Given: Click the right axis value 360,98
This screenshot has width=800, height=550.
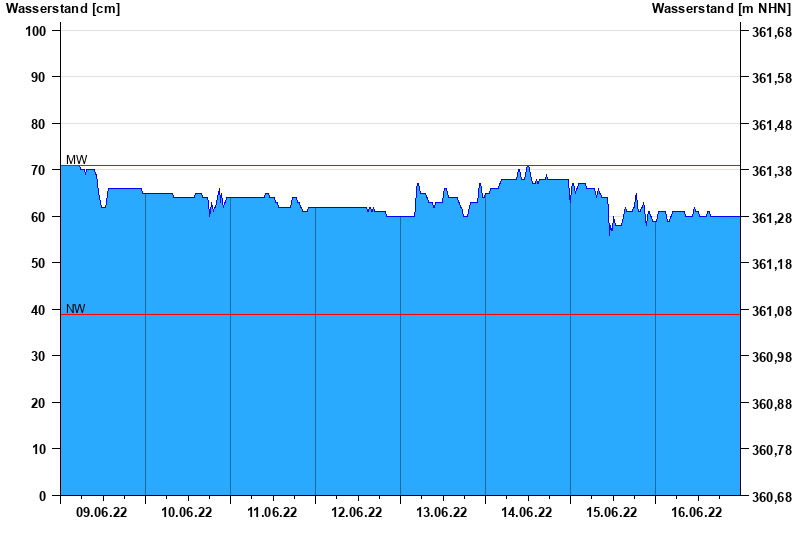Looking at the screenshot, I should [x=772, y=358].
